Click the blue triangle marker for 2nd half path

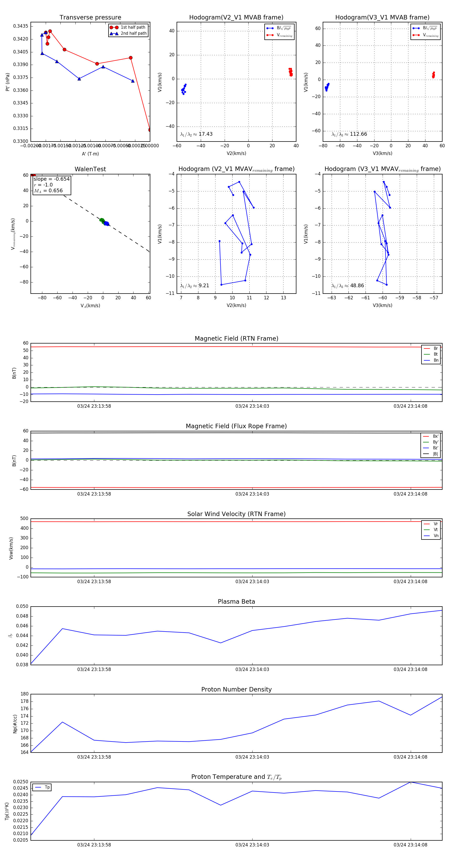pos(114,33)
